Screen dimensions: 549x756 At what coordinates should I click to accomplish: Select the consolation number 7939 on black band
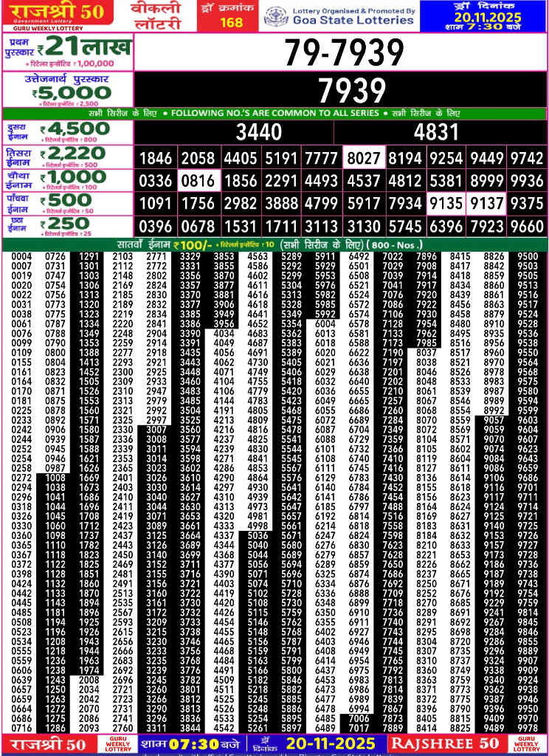[352, 90]
